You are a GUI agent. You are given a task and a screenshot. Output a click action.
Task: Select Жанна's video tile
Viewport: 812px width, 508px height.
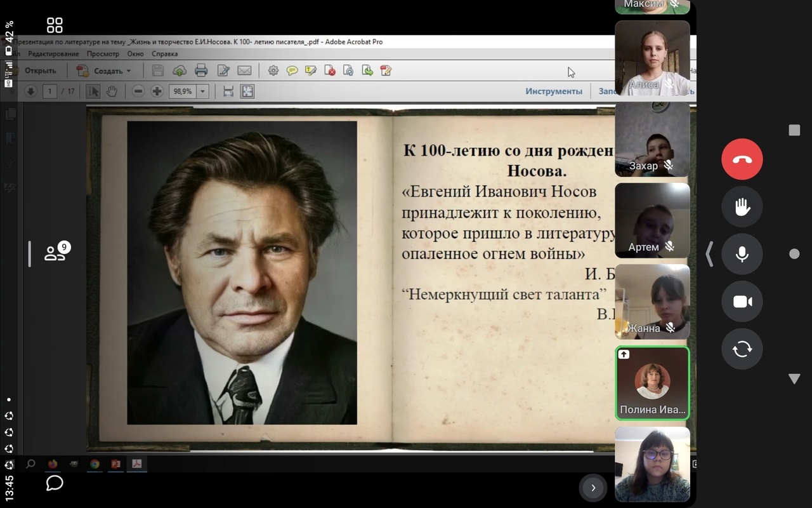point(652,302)
